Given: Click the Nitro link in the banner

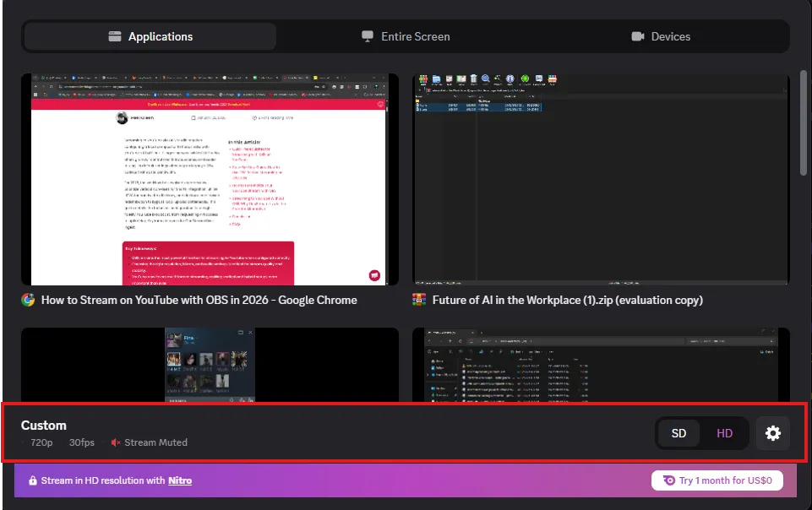Looking at the screenshot, I should pos(180,480).
